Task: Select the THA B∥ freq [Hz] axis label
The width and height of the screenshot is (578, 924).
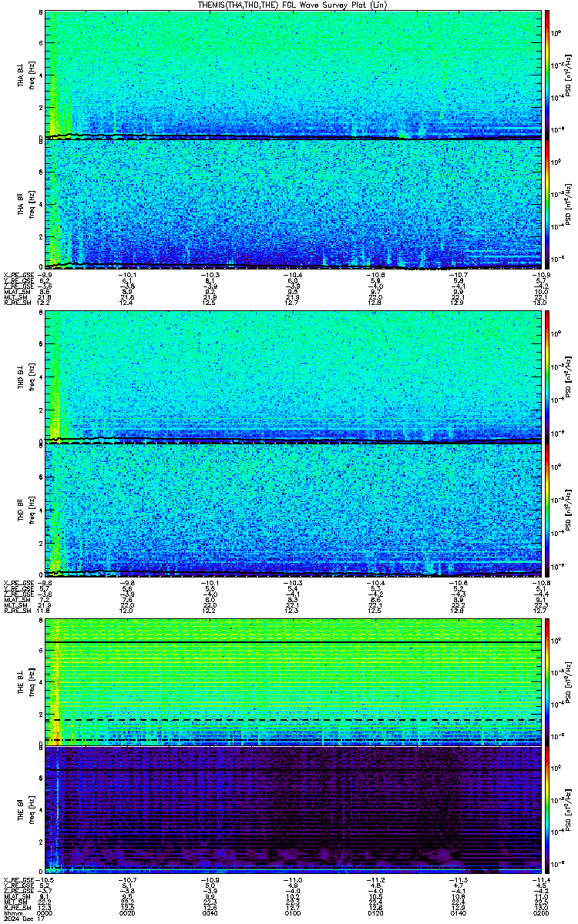Action: (x=29, y=203)
